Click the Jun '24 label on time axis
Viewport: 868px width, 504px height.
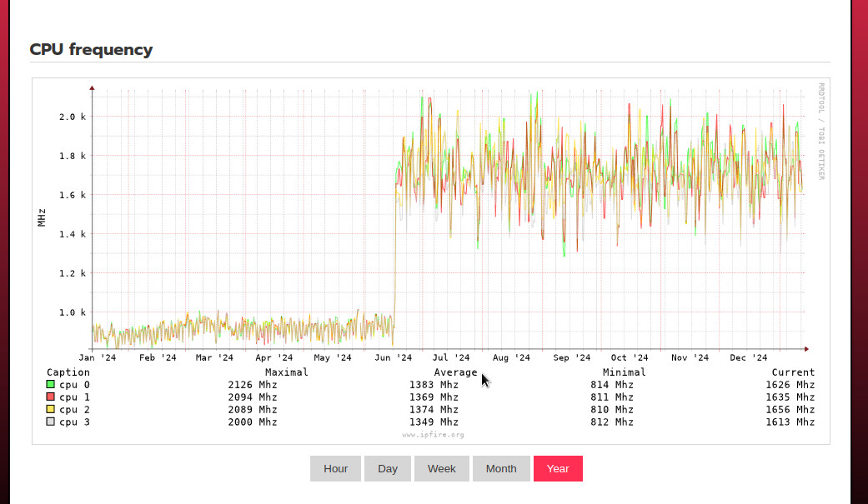coord(393,358)
